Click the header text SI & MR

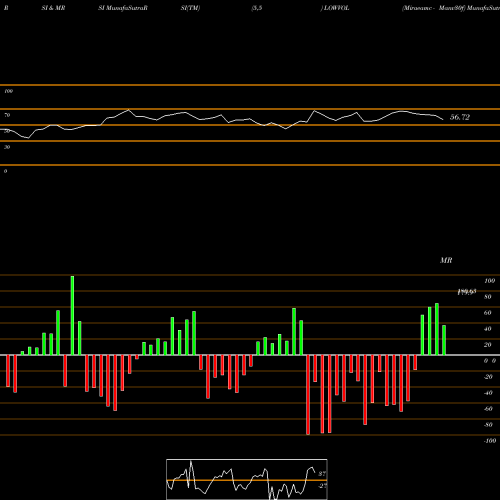point(53,8)
